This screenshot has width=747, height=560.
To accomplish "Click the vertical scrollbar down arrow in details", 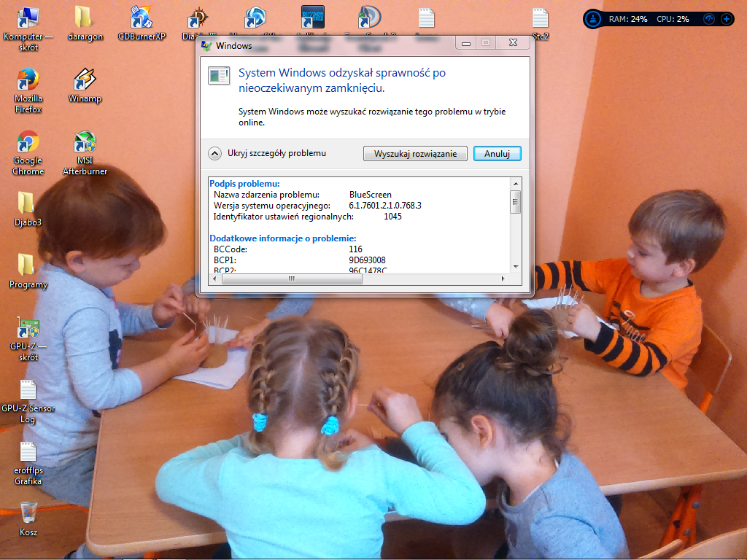I will pos(516,267).
